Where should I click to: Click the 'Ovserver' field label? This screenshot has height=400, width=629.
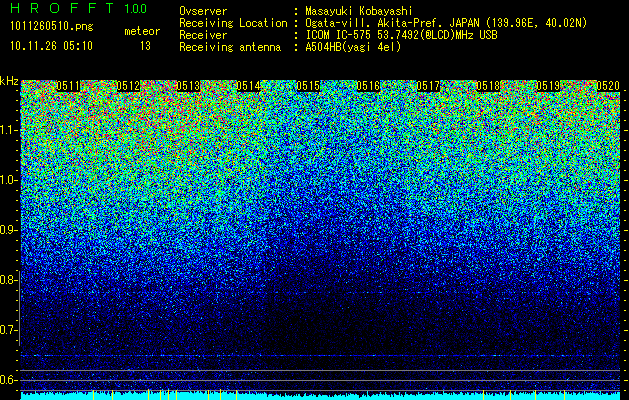(203, 11)
